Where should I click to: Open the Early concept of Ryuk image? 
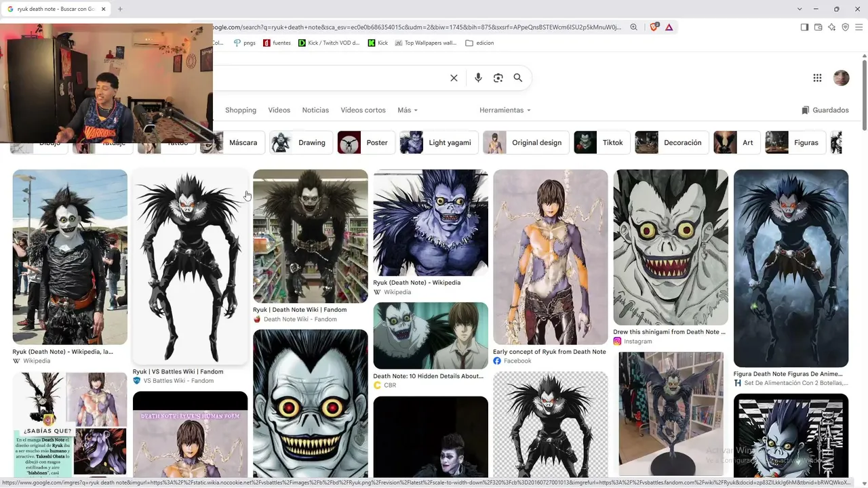(x=551, y=257)
